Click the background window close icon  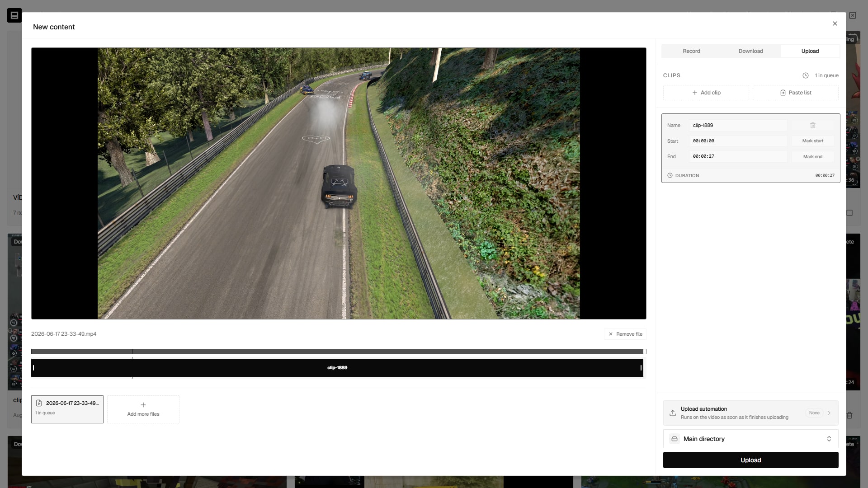[x=852, y=15]
